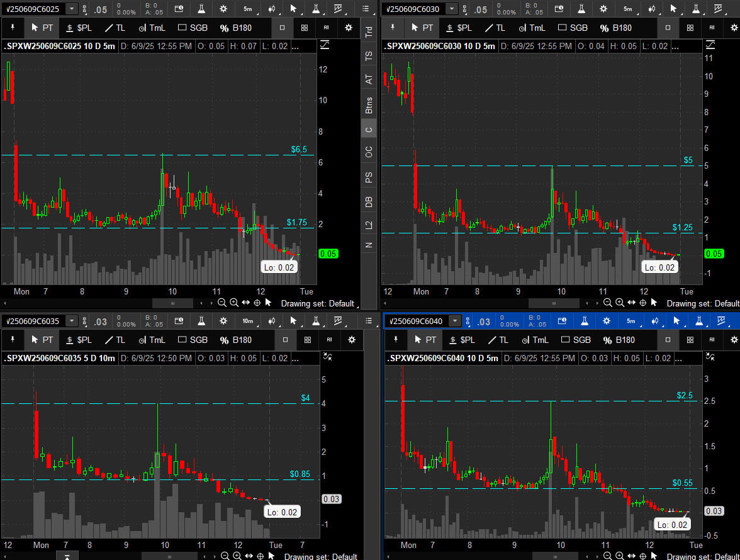
Task: Open drawing toolbar gear in C6025 chart
Action: [x=349, y=28]
